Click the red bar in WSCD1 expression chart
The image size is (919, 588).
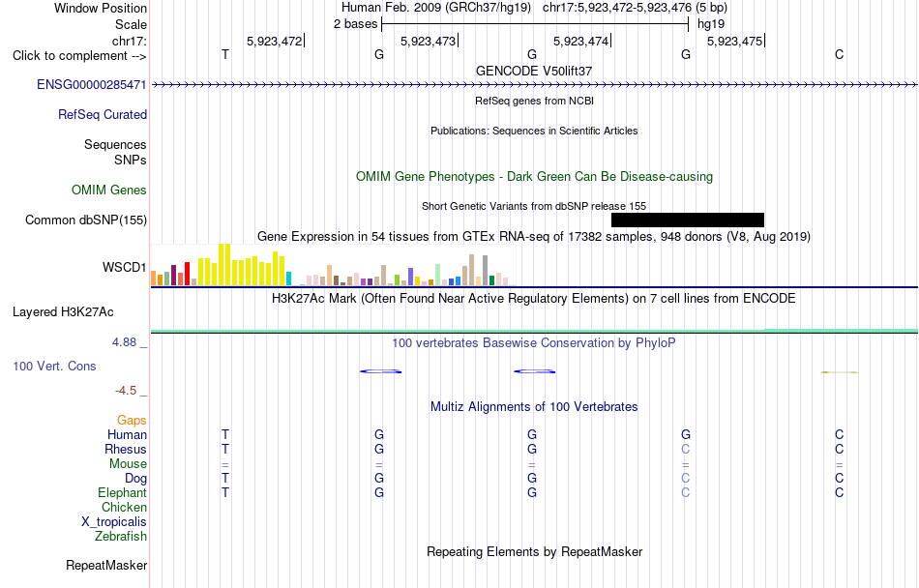pos(187,274)
